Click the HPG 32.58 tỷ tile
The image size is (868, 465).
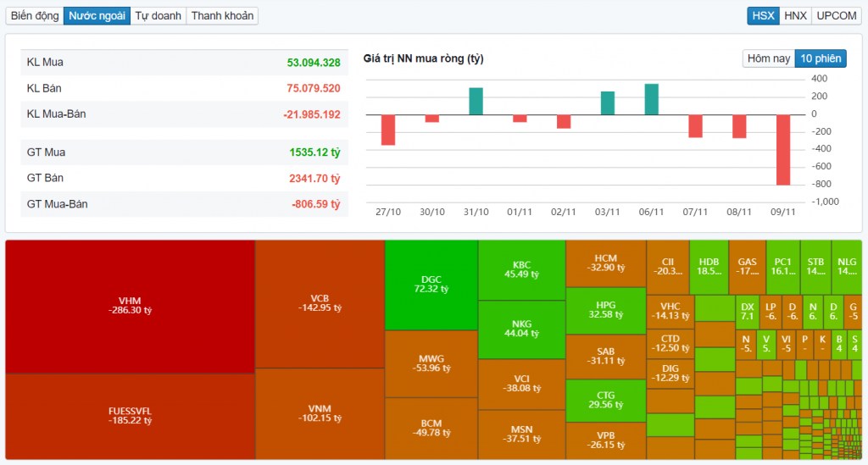click(x=605, y=311)
